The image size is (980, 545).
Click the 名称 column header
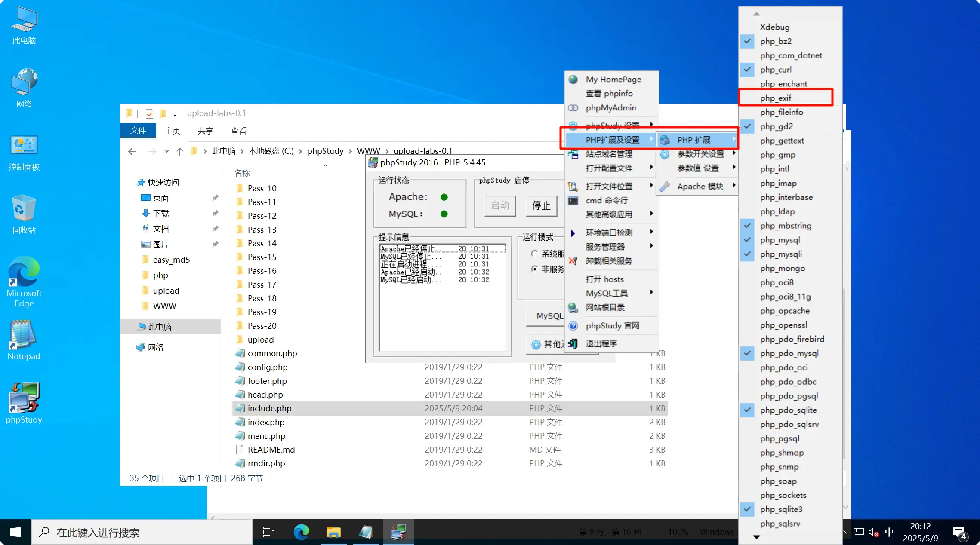point(242,173)
